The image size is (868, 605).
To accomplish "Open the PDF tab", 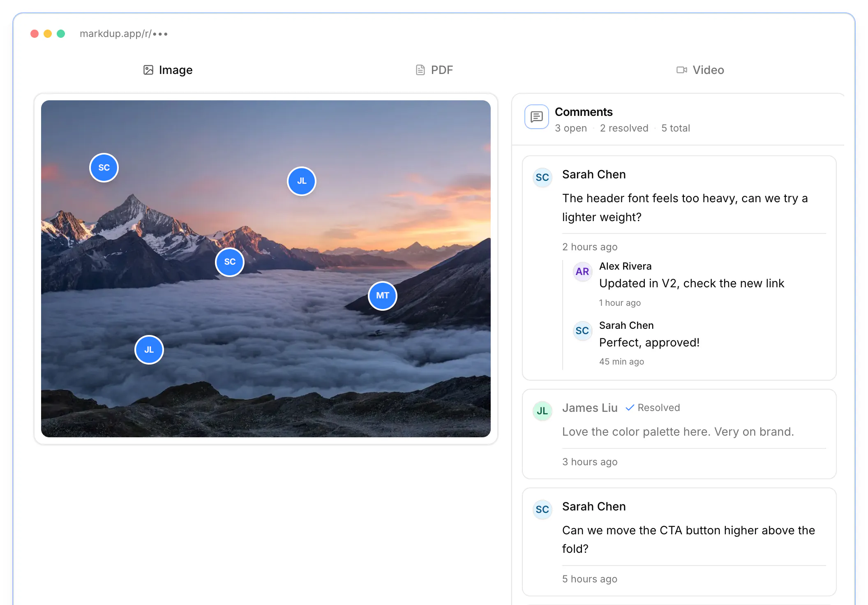I will pos(434,70).
